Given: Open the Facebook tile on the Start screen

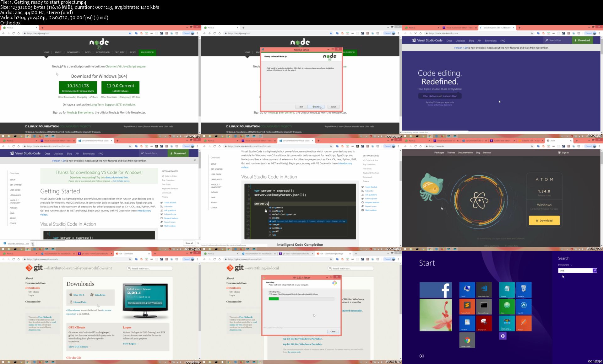Looking at the screenshot, I should pyautogui.click(x=436, y=290).
